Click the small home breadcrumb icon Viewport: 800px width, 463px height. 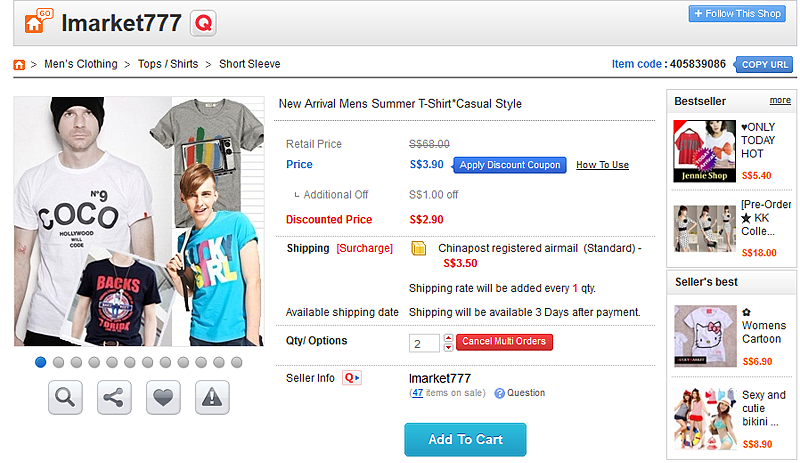click(19, 65)
